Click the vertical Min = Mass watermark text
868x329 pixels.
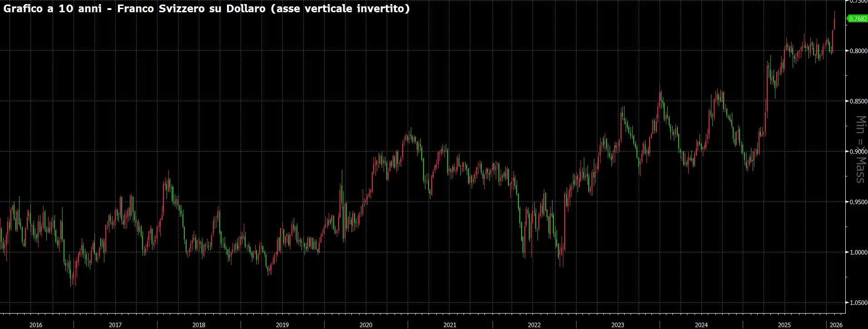(x=860, y=150)
